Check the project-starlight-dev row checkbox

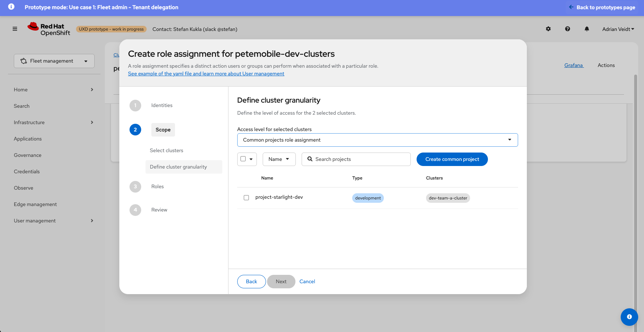pyautogui.click(x=246, y=198)
